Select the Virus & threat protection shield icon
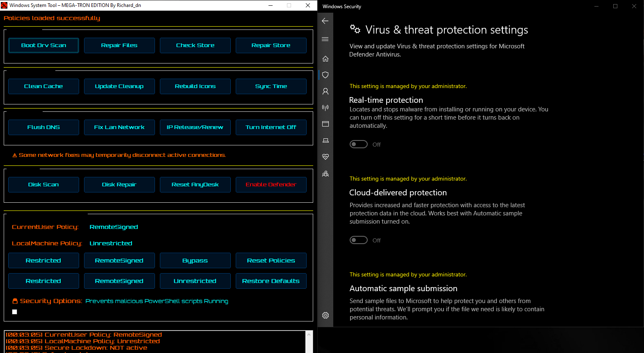 click(325, 75)
